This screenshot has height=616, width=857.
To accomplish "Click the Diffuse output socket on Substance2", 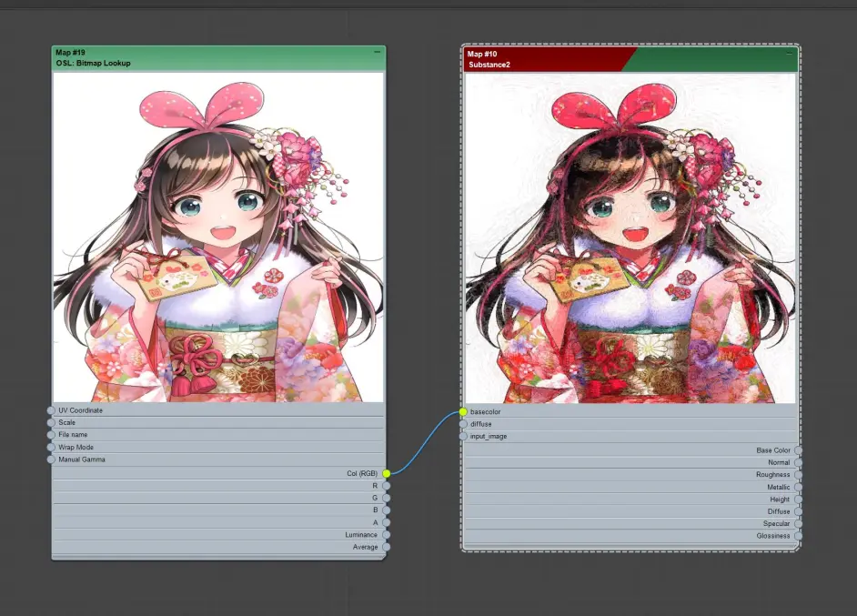I will (798, 511).
